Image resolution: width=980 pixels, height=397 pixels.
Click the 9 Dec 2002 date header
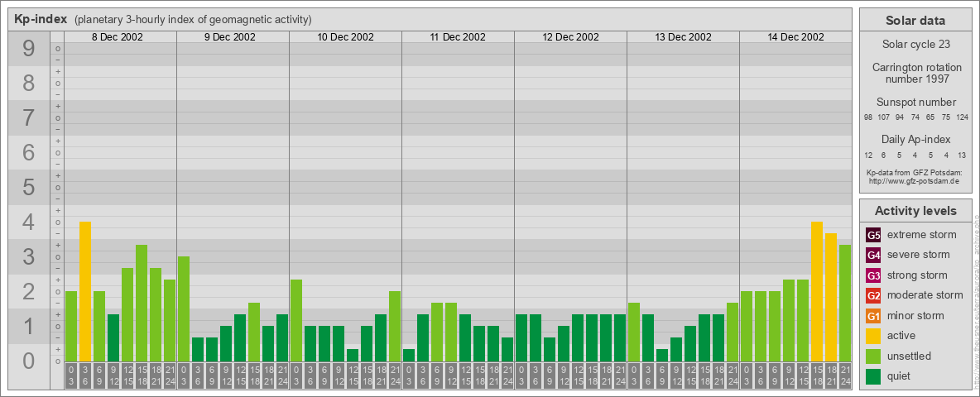[230, 37]
